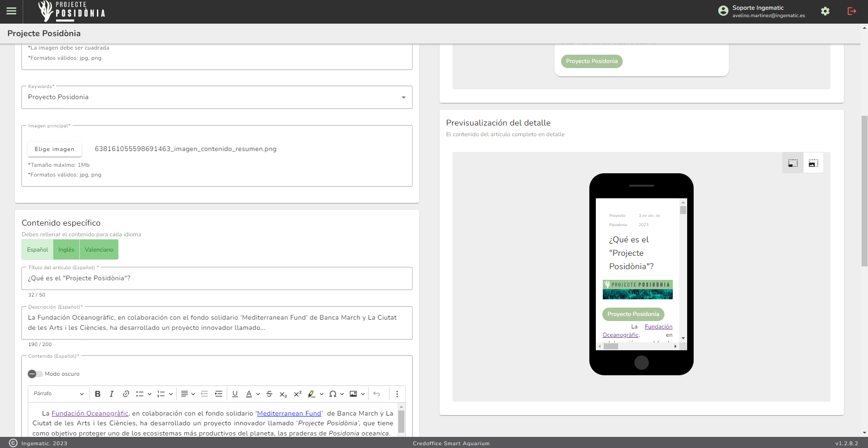Select the preview mode without image

pos(793,163)
